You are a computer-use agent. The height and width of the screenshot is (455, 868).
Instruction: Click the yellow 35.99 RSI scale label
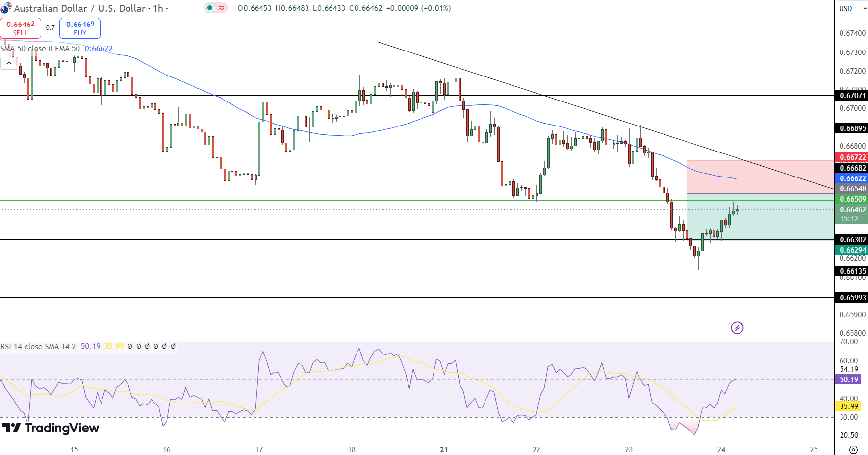pyautogui.click(x=848, y=406)
